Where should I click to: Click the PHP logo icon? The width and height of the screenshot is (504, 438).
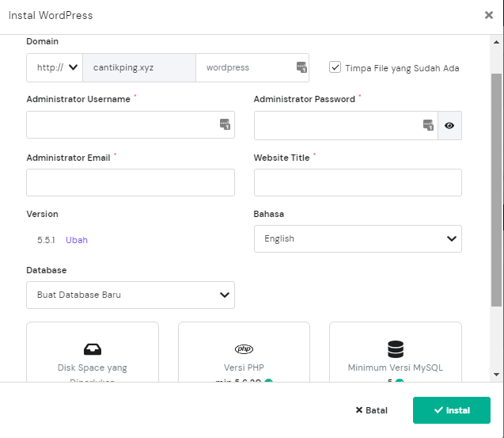pyautogui.click(x=244, y=348)
